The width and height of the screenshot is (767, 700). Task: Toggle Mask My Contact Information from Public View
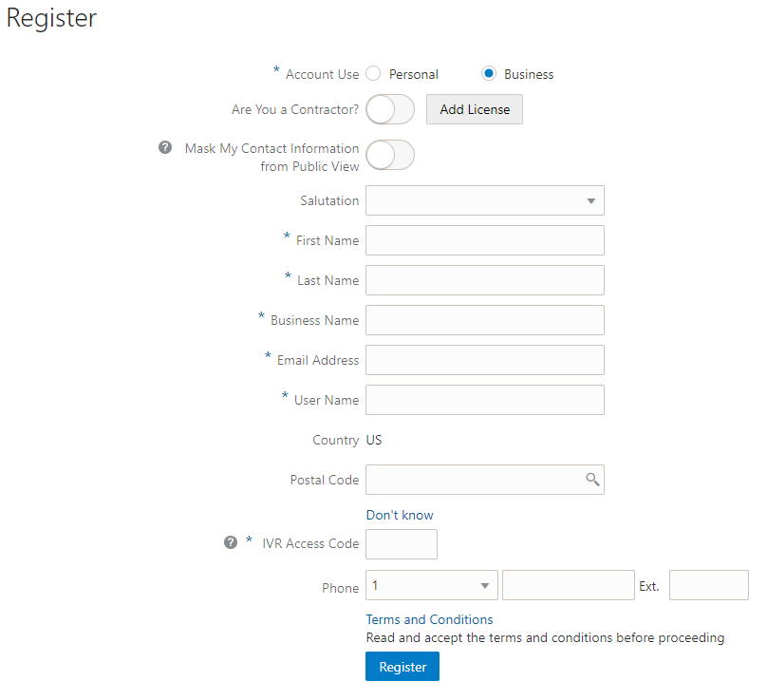[389, 155]
